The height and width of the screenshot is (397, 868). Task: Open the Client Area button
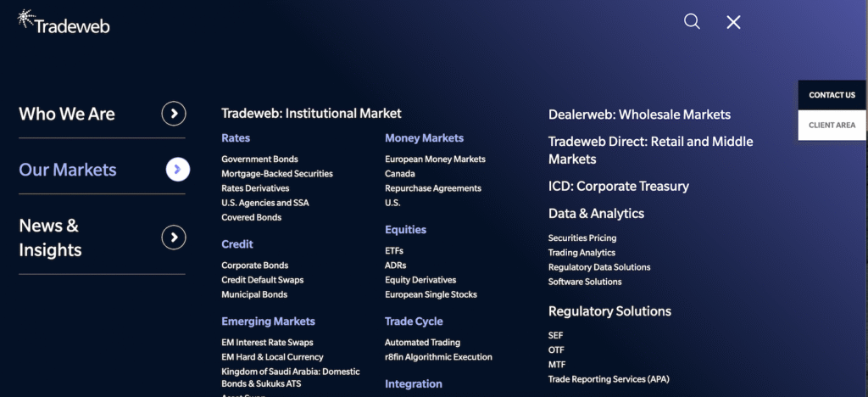pos(832,126)
